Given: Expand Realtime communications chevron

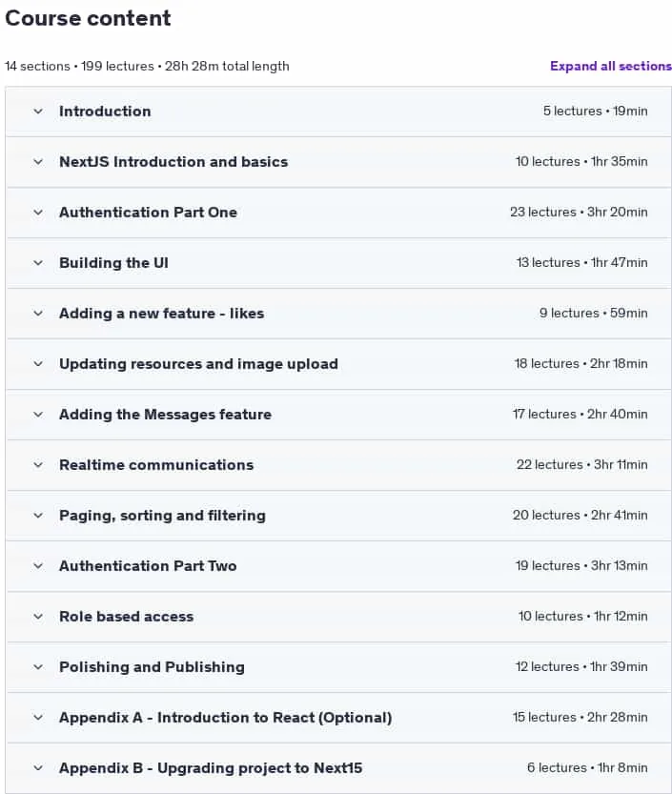Looking at the screenshot, I should click(38, 465).
